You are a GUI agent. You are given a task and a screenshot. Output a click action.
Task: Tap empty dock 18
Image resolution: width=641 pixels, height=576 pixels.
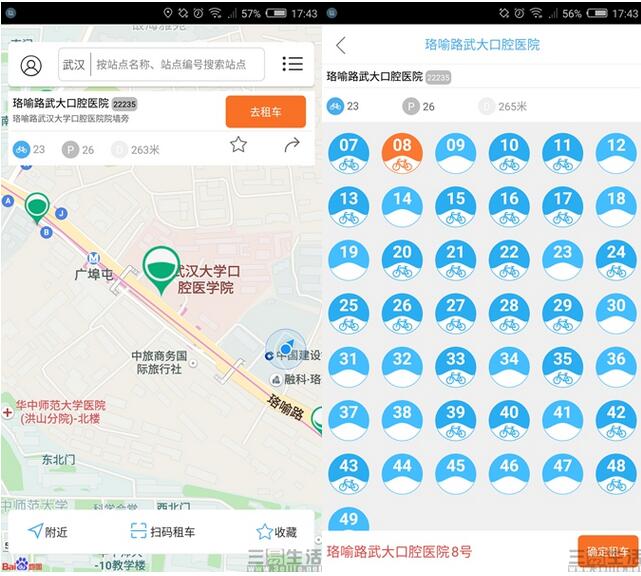pos(616,207)
